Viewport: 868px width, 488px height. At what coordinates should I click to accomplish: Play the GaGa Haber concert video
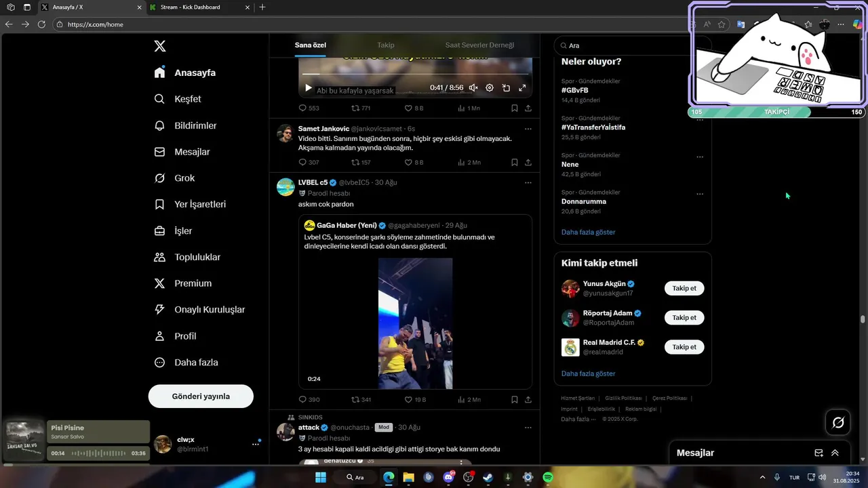[415, 323]
